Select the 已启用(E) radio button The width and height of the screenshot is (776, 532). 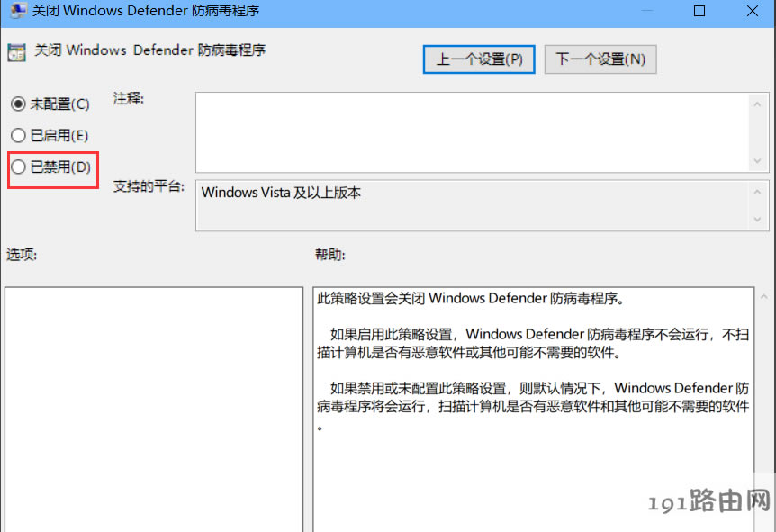[18, 135]
